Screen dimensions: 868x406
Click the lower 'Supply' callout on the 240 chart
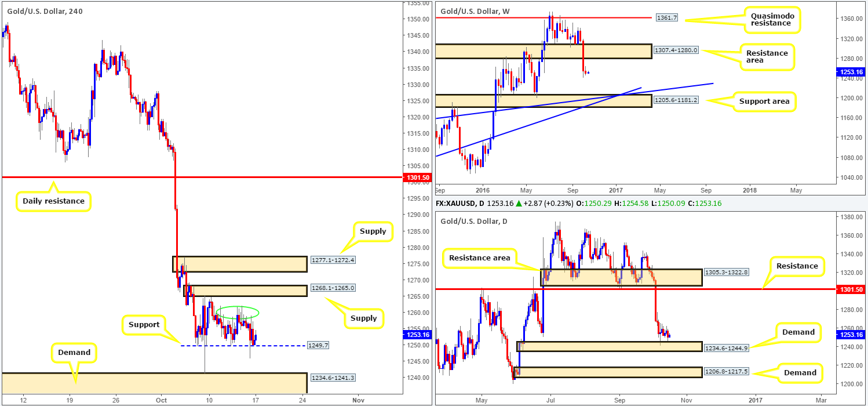tap(364, 318)
